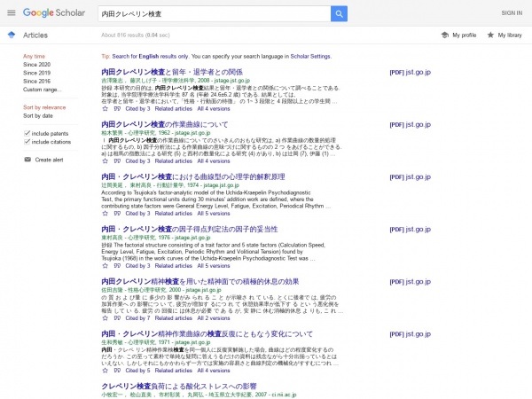Click the Create alert link
Image resolution: width=532 pixels, height=399 pixels.
pos(49,160)
